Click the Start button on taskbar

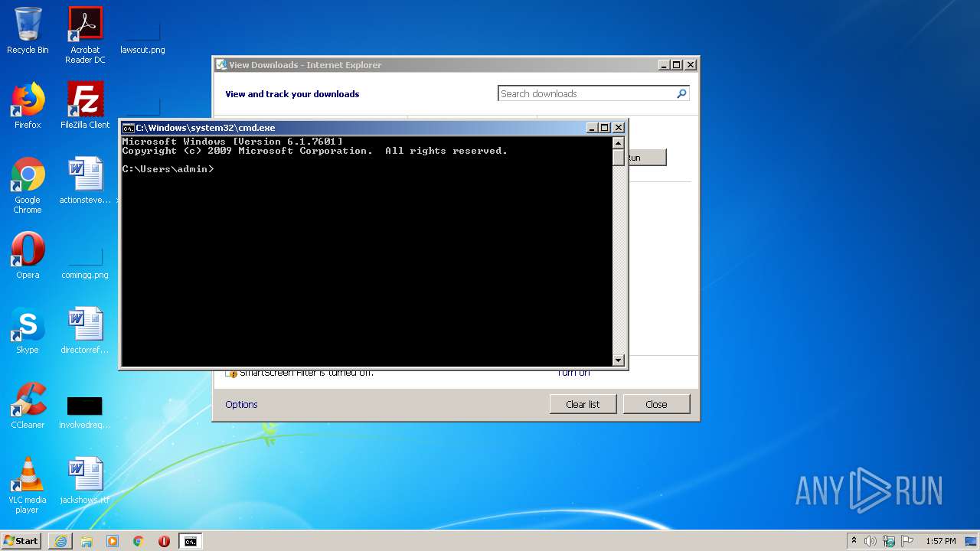(x=21, y=540)
